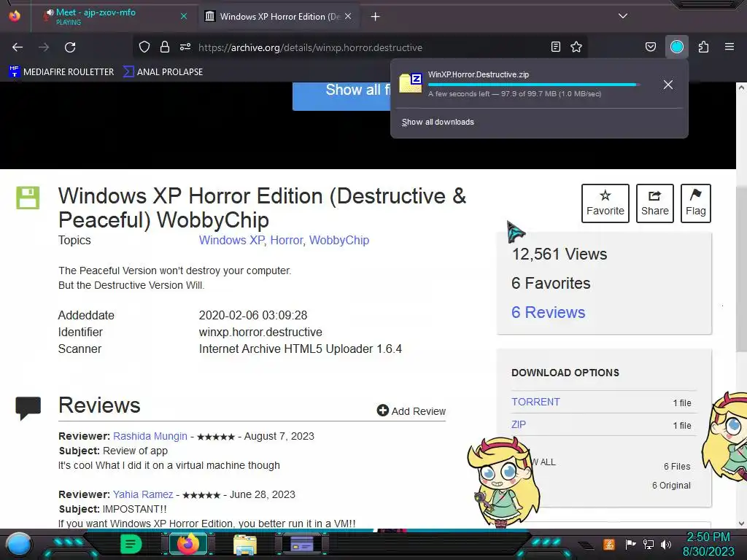747x560 pixels.
Task: Click the download progress bar
Action: 533,85
